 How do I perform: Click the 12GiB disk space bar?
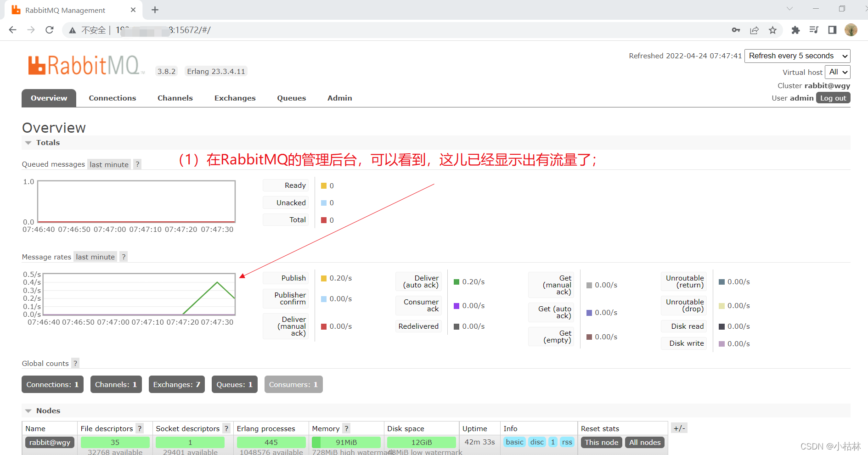(422, 442)
